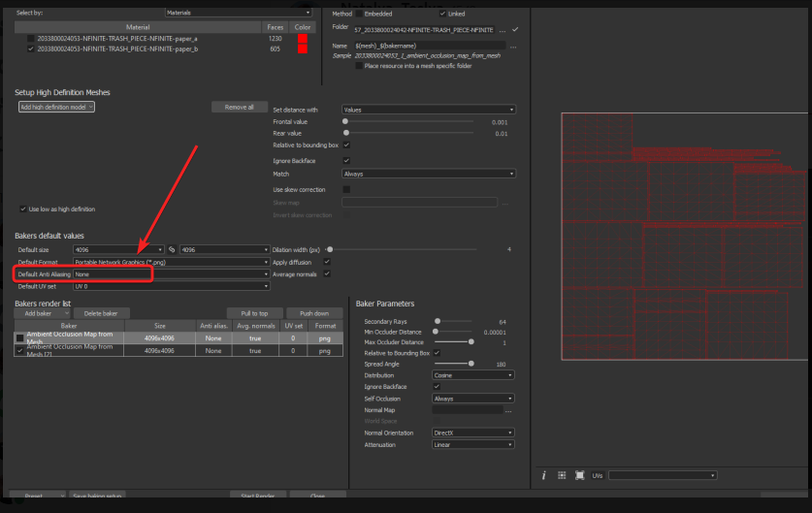This screenshot has height=513, width=812.
Task: Open the Default size width dropdown
Action: [118, 249]
